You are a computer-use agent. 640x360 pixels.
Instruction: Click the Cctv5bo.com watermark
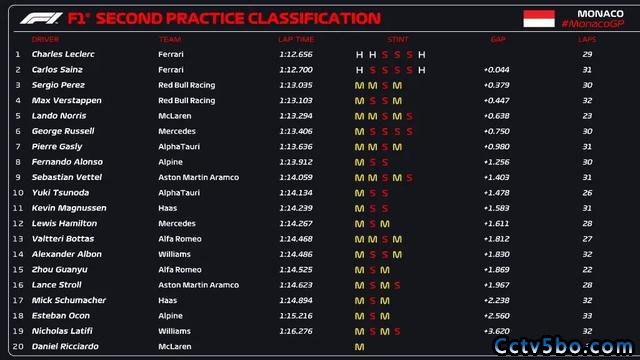[x=563, y=347]
